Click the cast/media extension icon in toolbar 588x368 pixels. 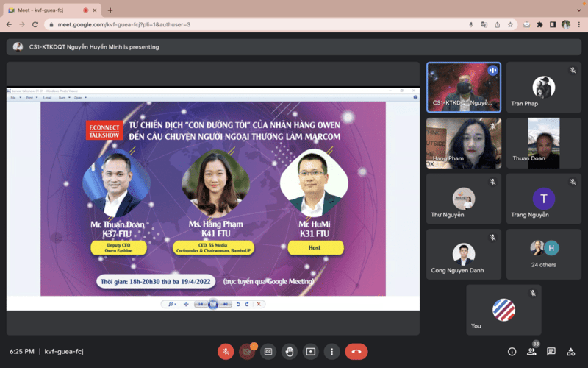point(526,24)
